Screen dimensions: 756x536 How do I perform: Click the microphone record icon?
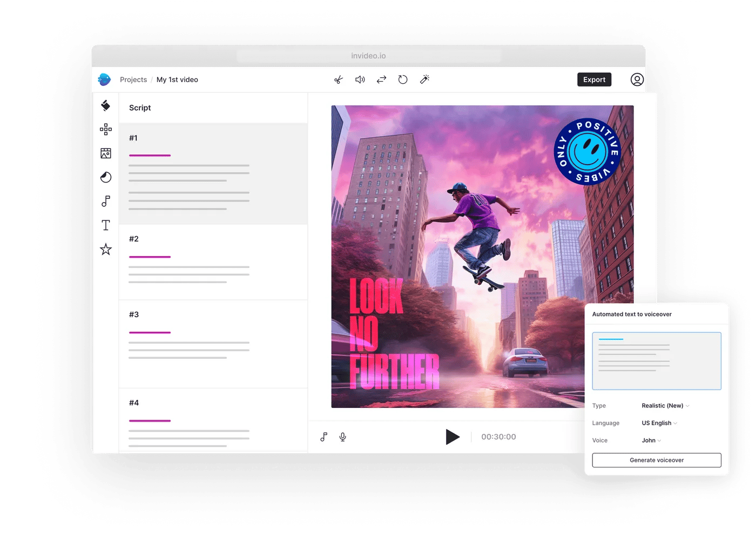[x=342, y=437]
